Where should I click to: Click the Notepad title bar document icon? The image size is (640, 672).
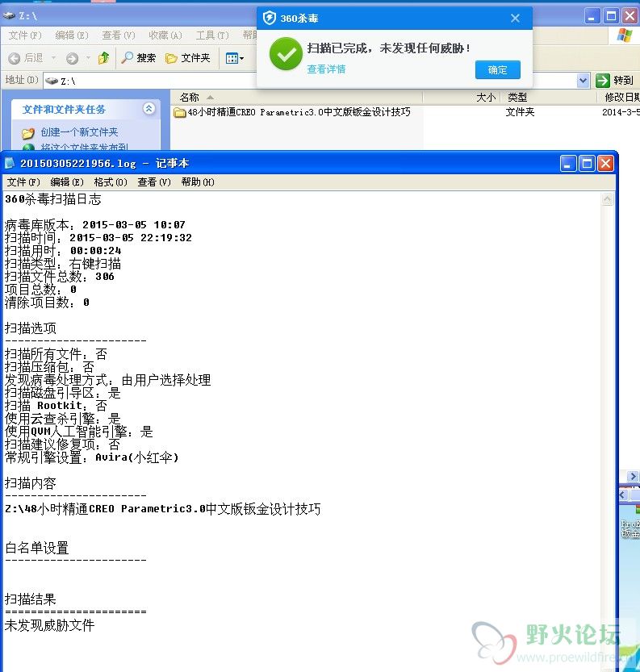(x=10, y=163)
